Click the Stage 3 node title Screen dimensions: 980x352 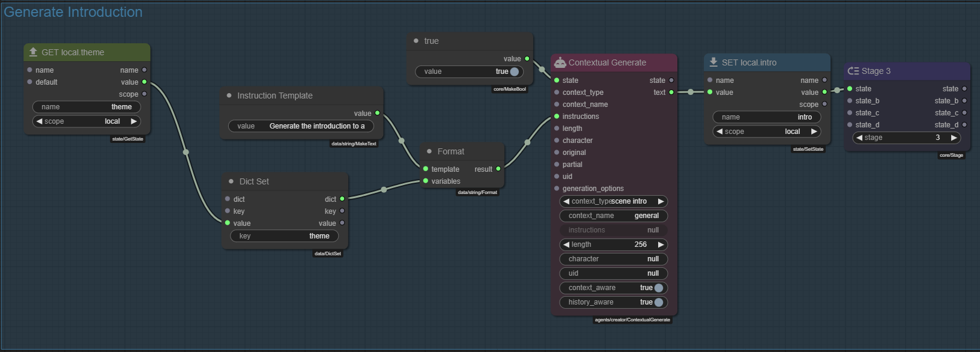click(x=876, y=71)
